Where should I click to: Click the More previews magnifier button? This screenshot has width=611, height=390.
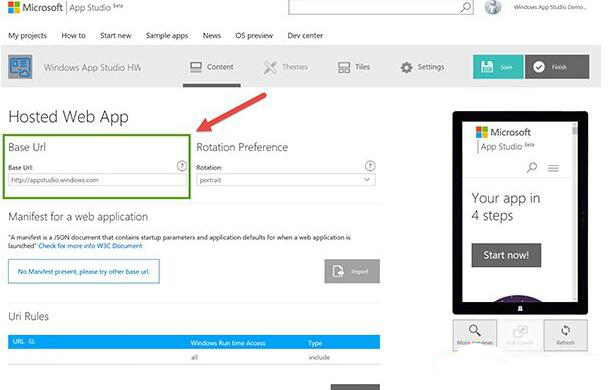475,335
